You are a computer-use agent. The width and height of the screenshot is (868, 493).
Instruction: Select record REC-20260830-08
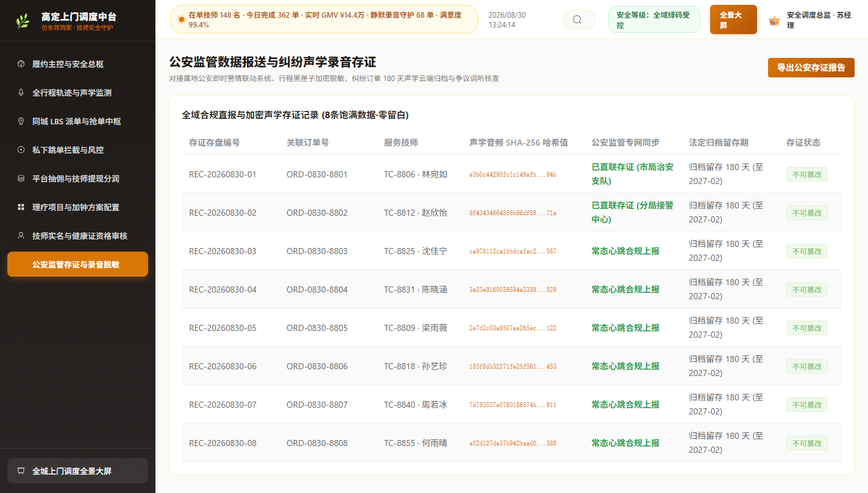click(x=222, y=443)
